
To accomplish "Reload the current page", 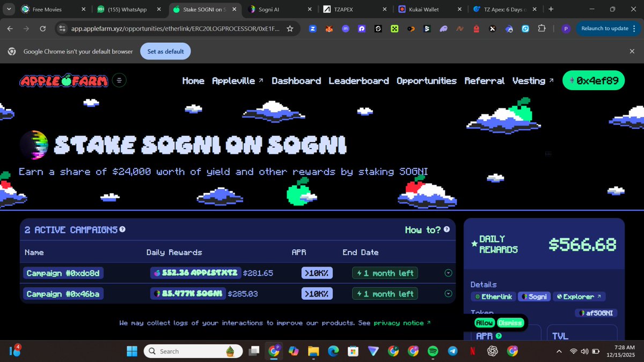I will tap(43, 28).
